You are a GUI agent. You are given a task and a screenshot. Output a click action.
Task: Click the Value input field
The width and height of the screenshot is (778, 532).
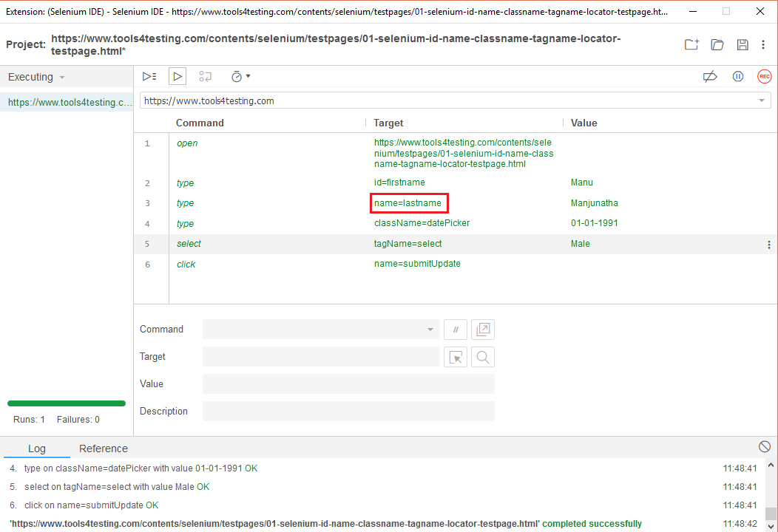coord(348,383)
